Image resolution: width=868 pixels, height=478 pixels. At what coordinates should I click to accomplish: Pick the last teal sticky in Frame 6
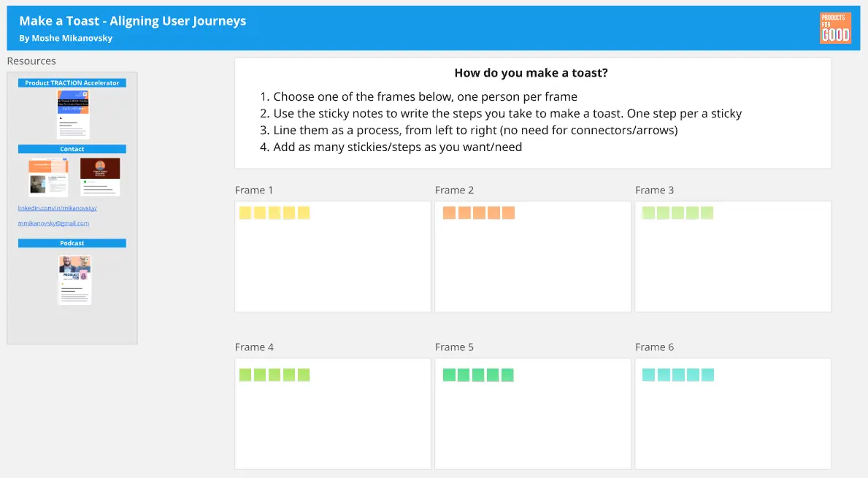[x=707, y=375]
